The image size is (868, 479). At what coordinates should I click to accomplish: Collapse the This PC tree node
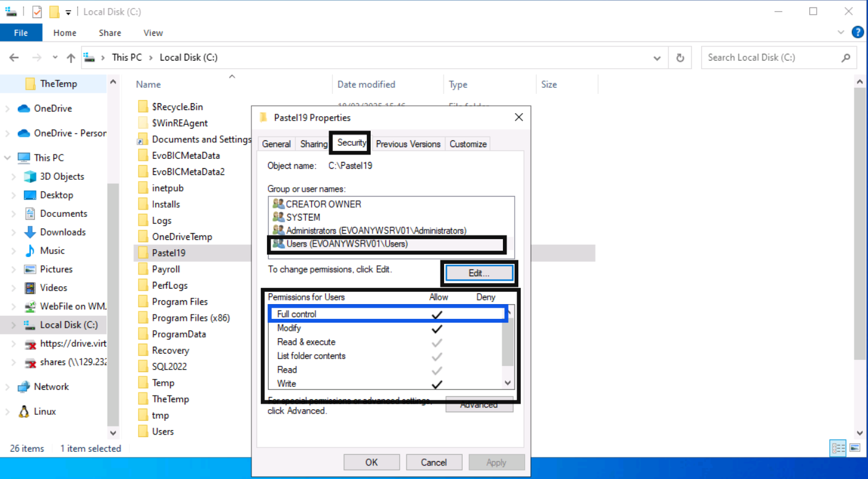[7, 158]
